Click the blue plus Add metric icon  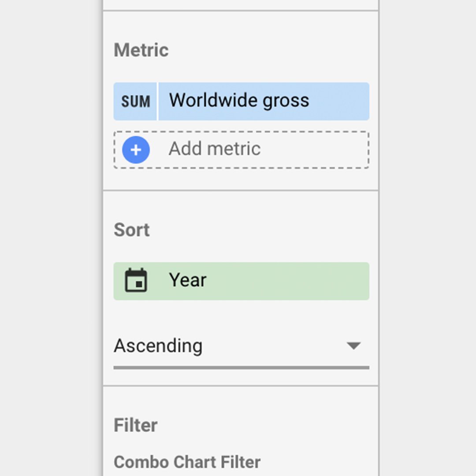tap(136, 150)
